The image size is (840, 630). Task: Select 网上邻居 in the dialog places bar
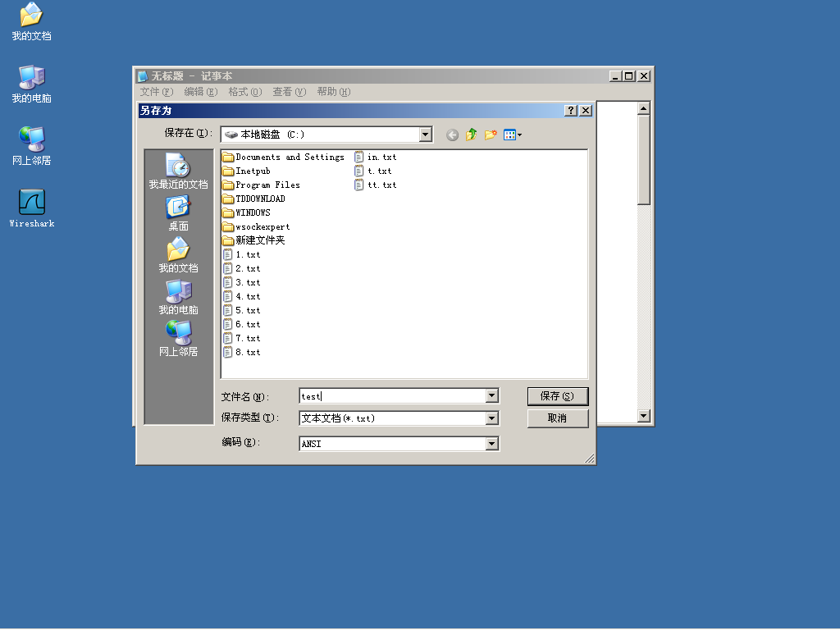[x=178, y=339]
